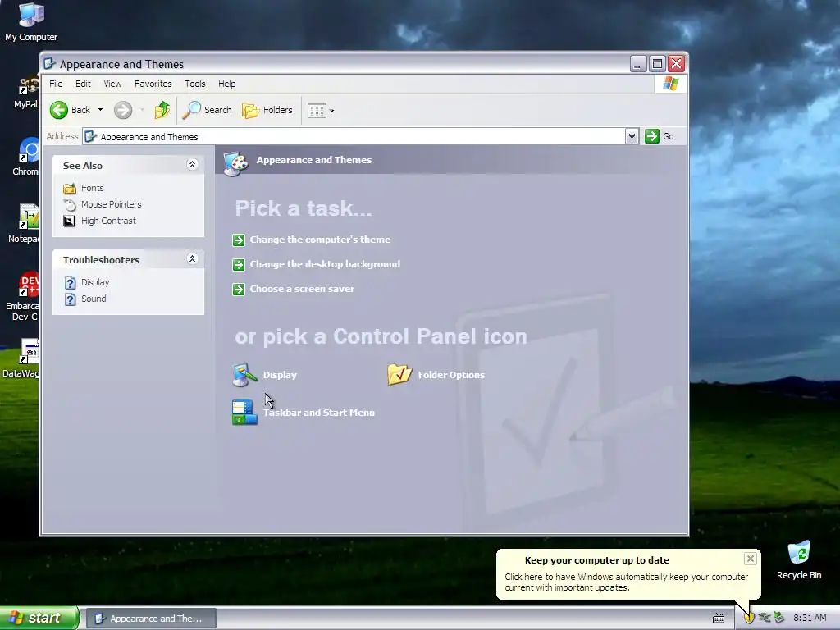This screenshot has width=840, height=630.
Task: Click the Taskbar and Start Menu label
Action: 319,413
